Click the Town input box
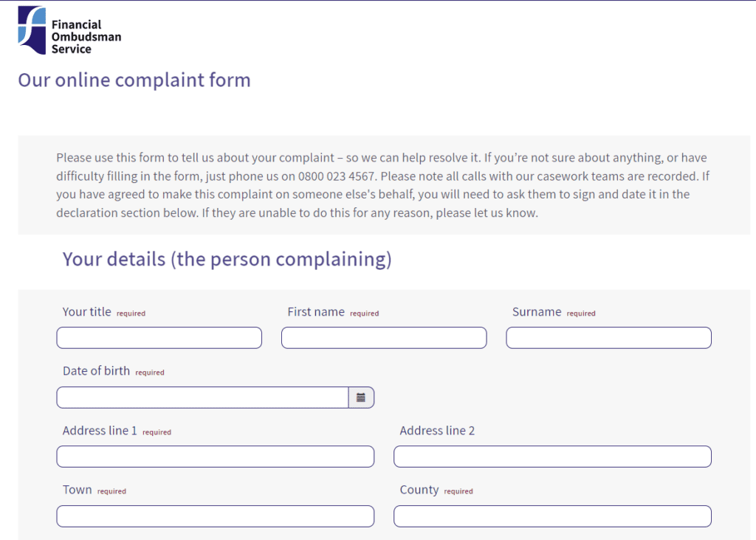 tap(215, 516)
